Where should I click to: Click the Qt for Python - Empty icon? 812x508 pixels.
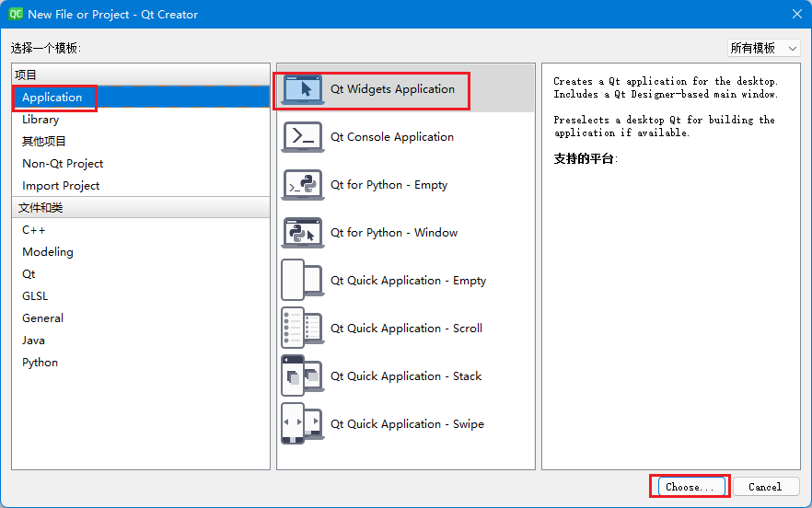[x=303, y=185]
